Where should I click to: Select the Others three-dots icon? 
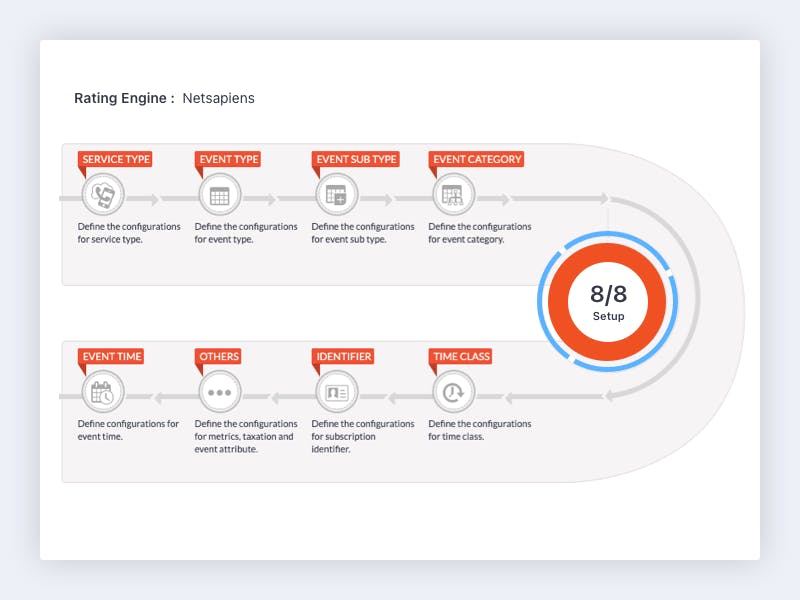click(x=220, y=392)
